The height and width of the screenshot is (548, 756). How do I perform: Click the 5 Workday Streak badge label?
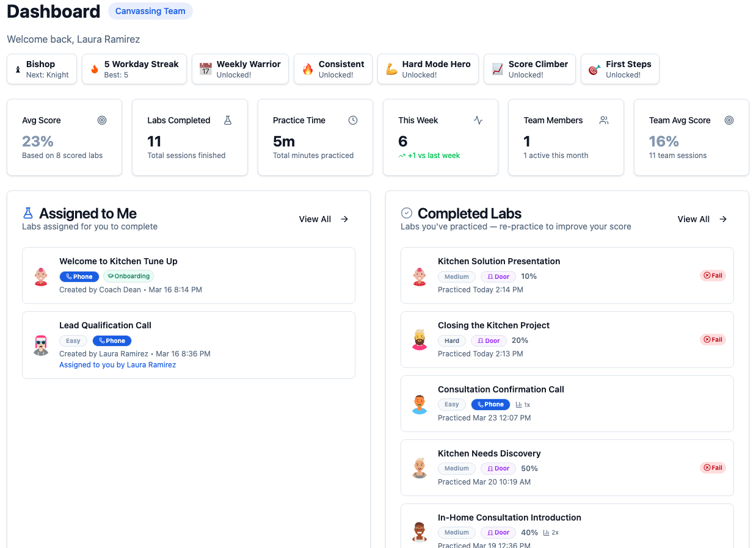pos(142,64)
